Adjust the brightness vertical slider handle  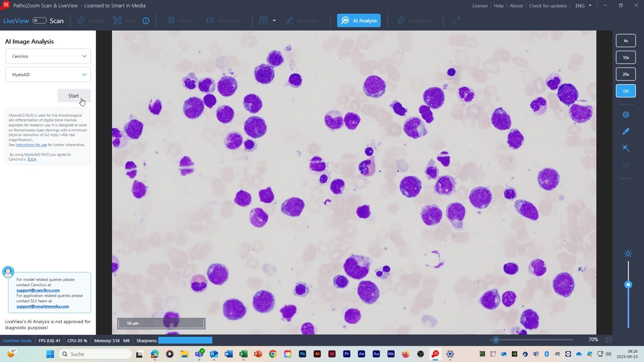[628, 285]
